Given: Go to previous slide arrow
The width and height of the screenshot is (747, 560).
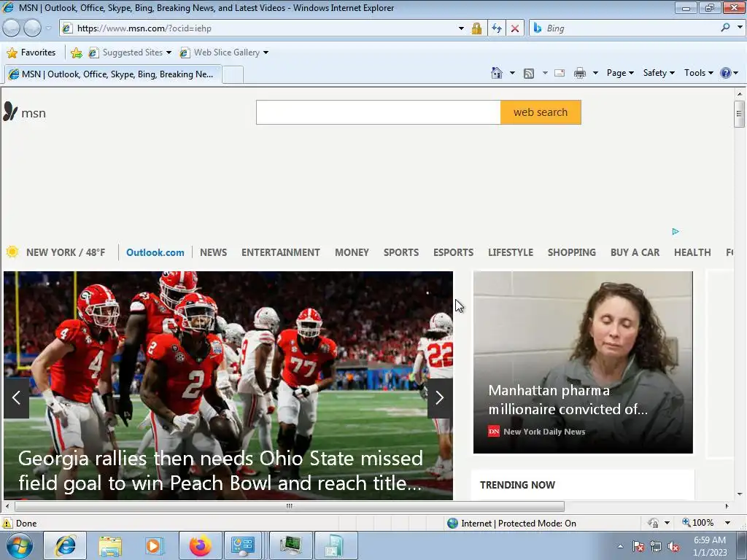Looking at the screenshot, I should [x=16, y=397].
